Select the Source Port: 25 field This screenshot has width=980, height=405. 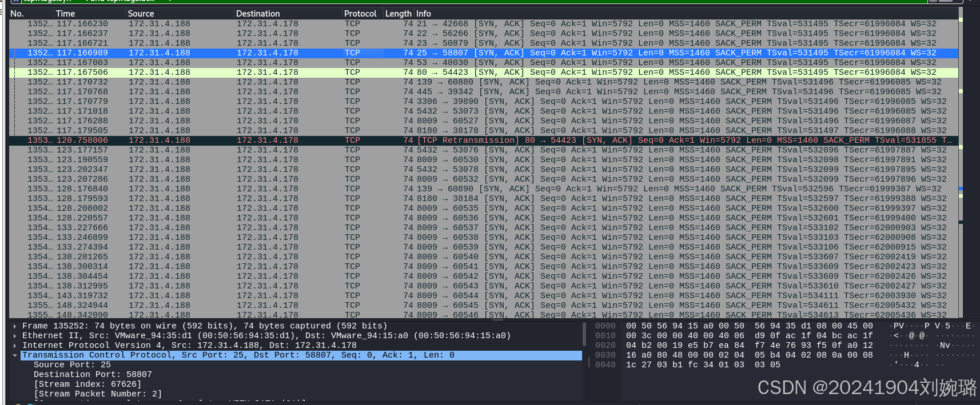(72, 365)
